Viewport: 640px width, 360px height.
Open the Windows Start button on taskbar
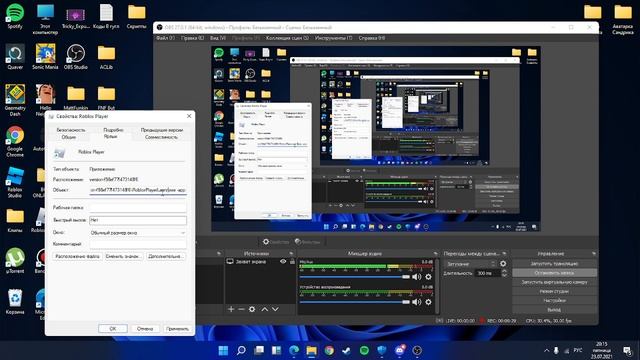point(223,350)
